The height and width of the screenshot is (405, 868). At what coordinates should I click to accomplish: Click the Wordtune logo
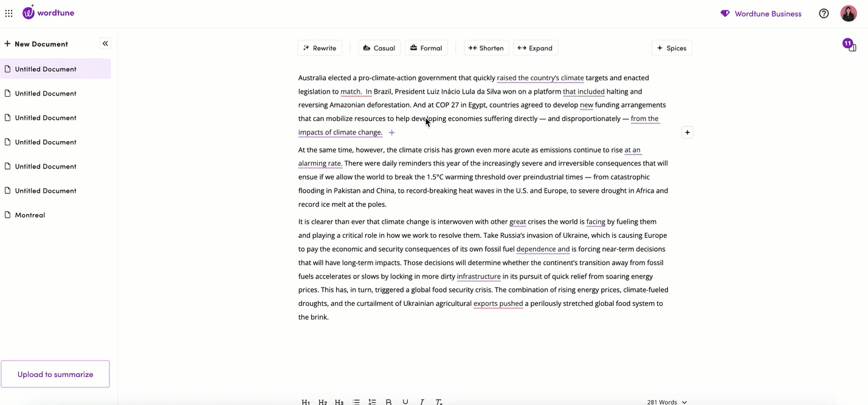click(x=48, y=12)
